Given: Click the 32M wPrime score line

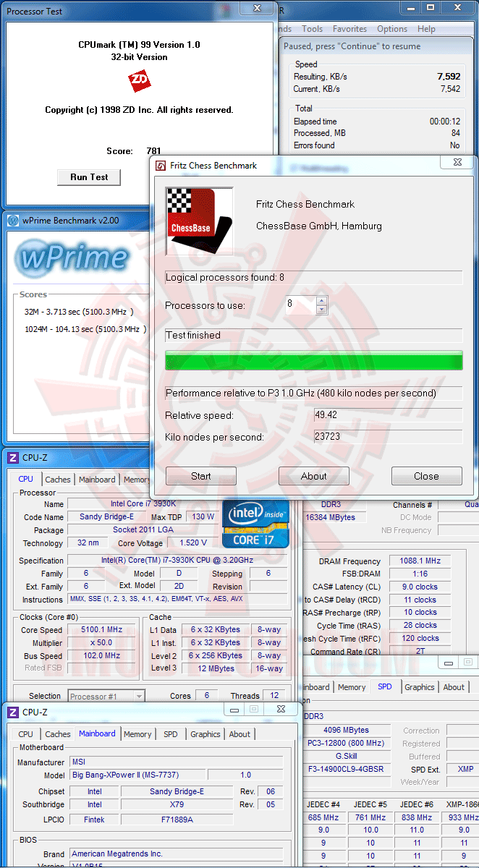Looking at the screenshot, I should tap(78, 311).
